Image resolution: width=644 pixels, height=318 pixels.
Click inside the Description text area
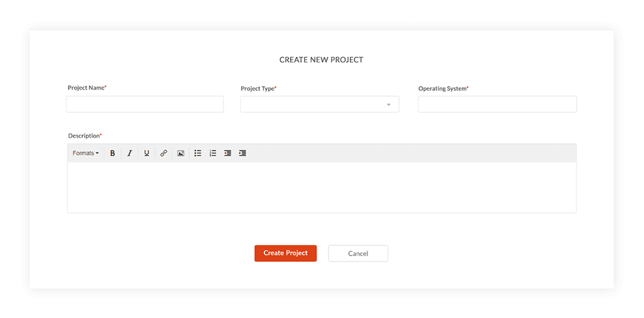pos(322,187)
